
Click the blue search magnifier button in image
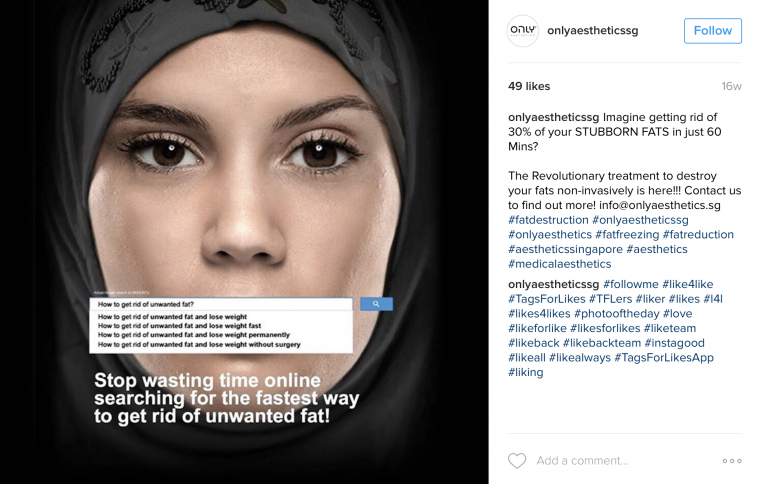coord(376,304)
